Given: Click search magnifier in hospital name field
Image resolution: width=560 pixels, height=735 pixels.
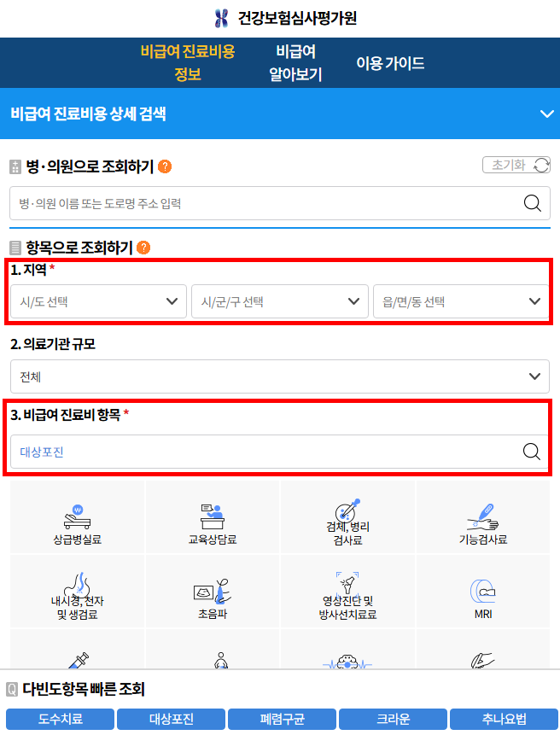Looking at the screenshot, I should click(533, 203).
